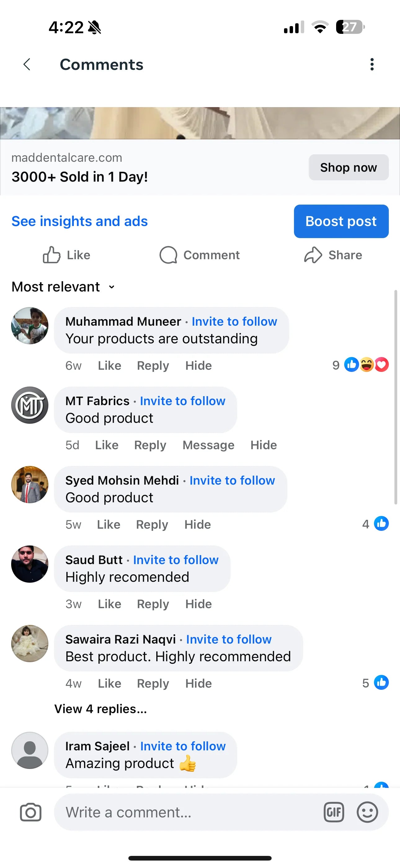Tap the back arrow icon
Viewport: 400px width, 868px height.
tap(27, 64)
